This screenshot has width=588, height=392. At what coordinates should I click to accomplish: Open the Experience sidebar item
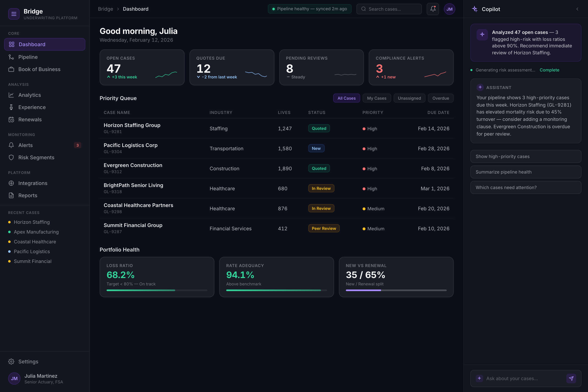[32, 107]
